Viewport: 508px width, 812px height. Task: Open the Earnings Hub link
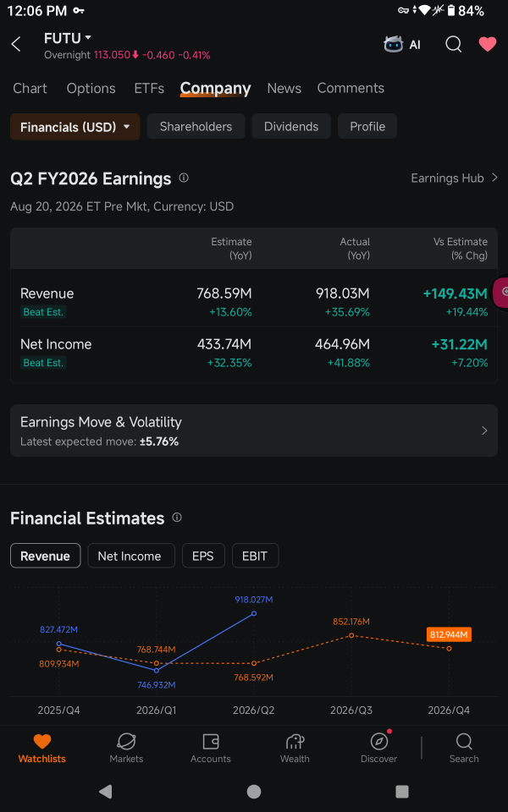tap(447, 178)
